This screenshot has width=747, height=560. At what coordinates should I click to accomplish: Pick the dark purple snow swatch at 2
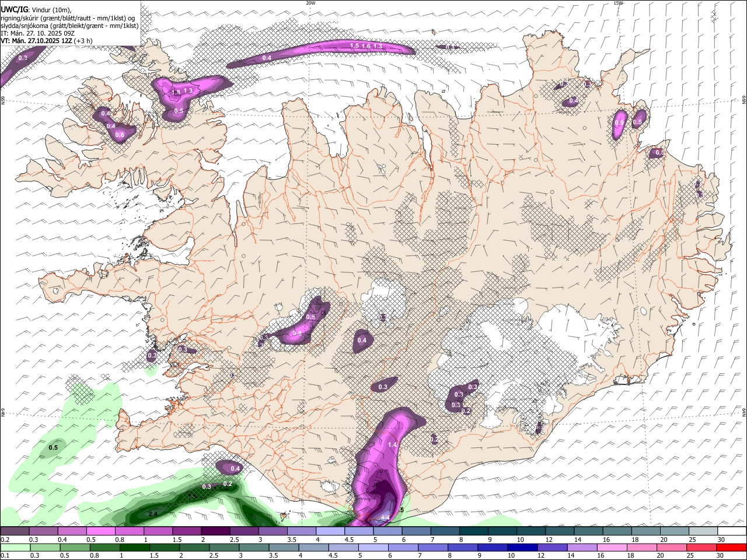click(x=215, y=531)
